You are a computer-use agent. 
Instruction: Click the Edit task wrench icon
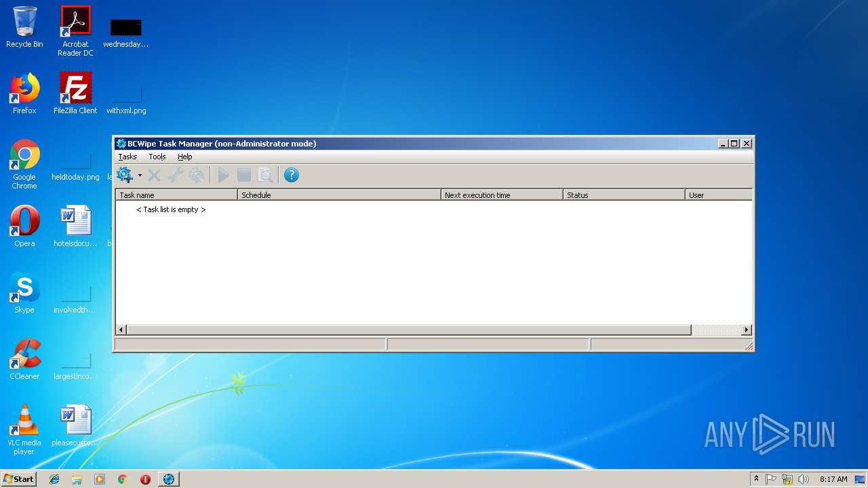coord(176,175)
